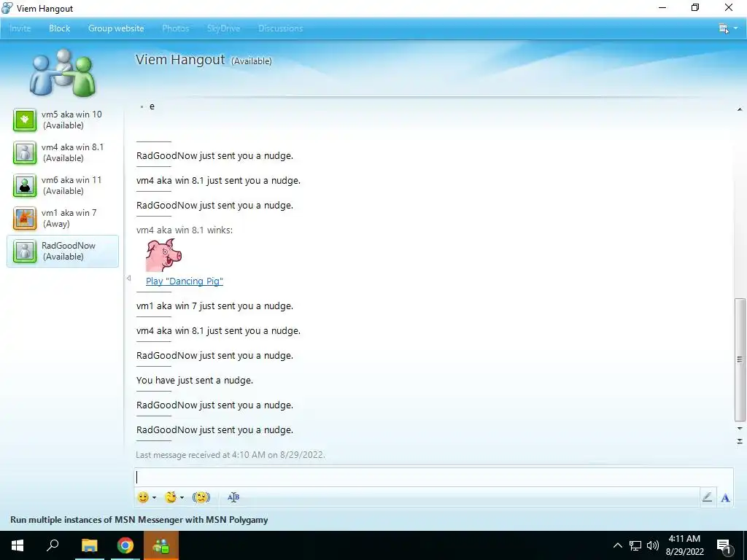Click the message input field
The width and height of the screenshot is (747, 560).
pos(433,477)
